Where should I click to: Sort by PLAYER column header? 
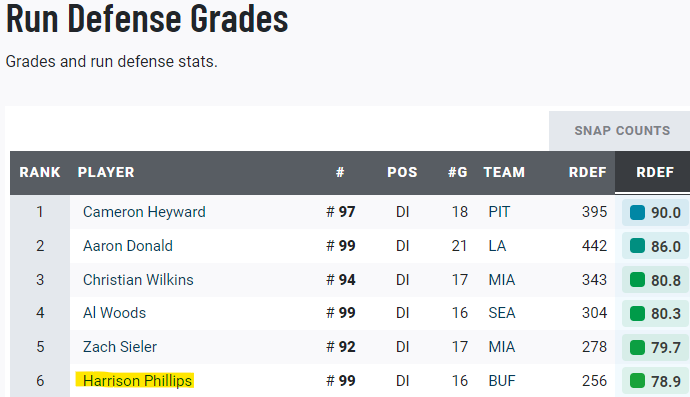tap(106, 172)
